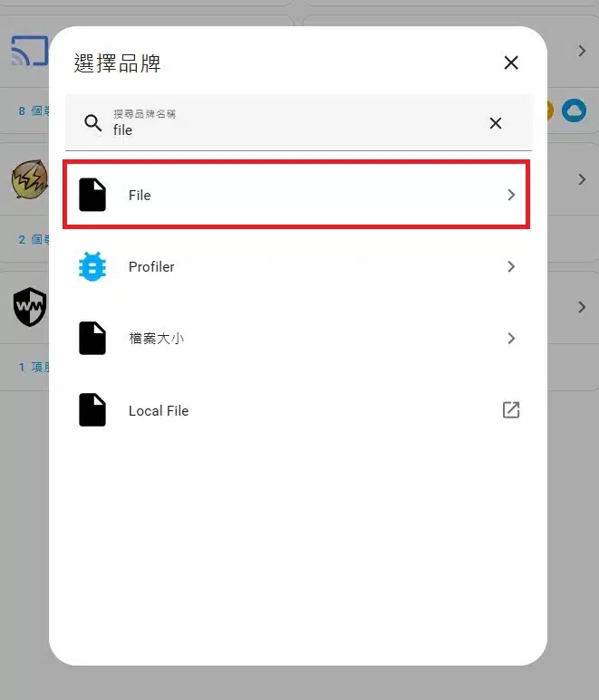Open Local File external link icon
Screen dimensions: 599x700
coord(511,410)
